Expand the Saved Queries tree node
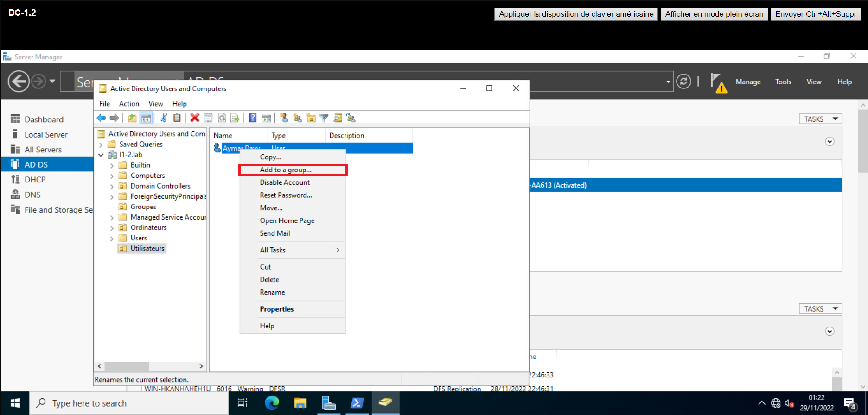The image size is (868, 415). pyautogui.click(x=101, y=145)
